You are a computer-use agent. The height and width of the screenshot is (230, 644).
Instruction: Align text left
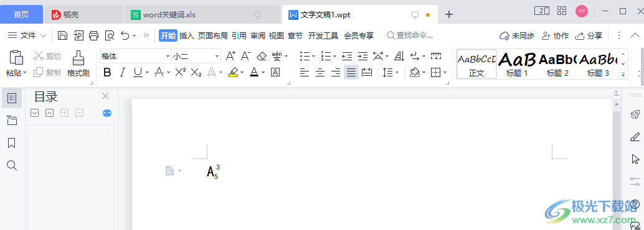(x=305, y=73)
